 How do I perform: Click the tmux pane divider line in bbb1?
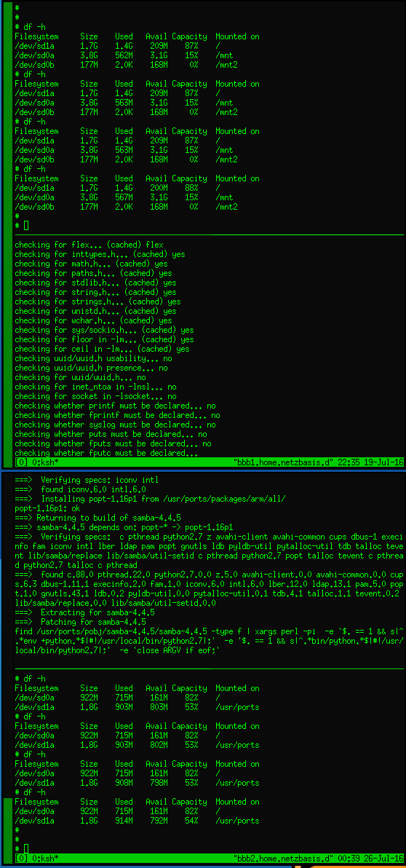pos(209,235)
